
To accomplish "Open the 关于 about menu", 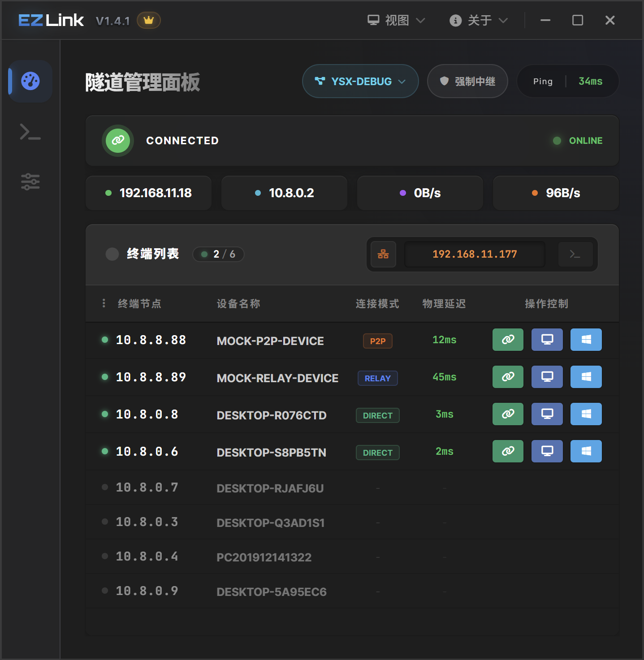I will (479, 20).
